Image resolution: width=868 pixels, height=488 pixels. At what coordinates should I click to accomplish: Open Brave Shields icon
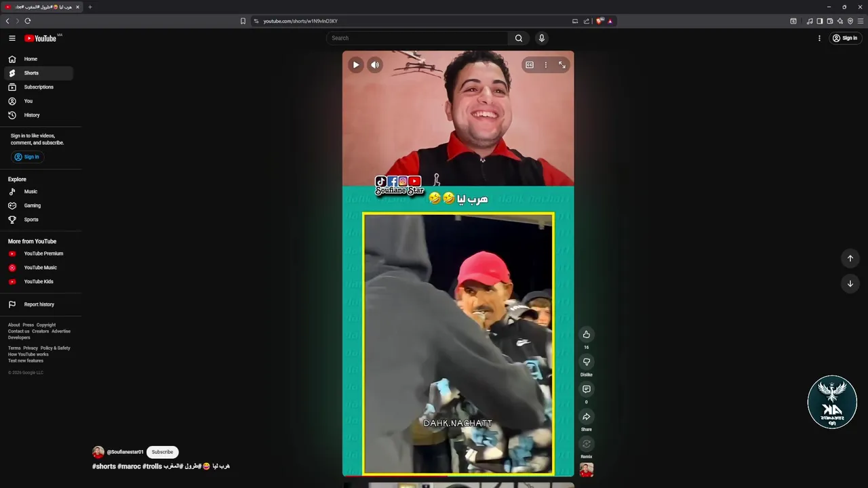tap(599, 21)
